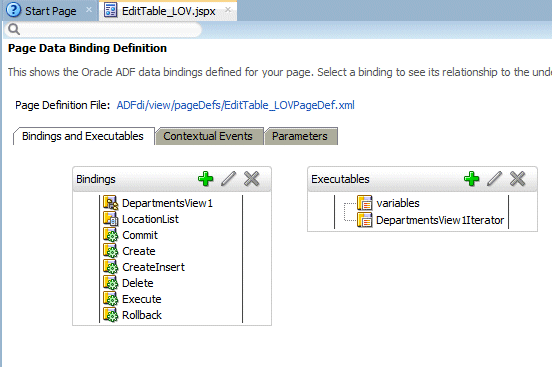Image resolution: width=552 pixels, height=367 pixels.
Task: Open the Bindings and Executables tab
Action: pos(83,136)
